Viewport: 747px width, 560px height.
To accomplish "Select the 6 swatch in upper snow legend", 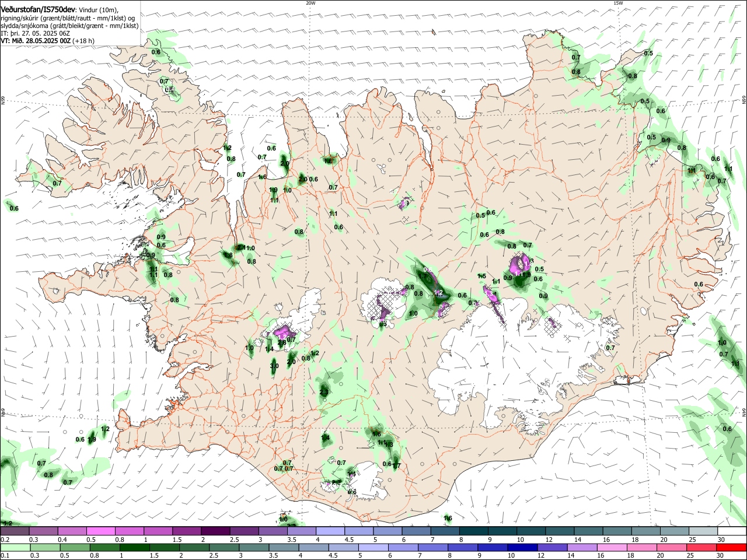I will tap(415, 531).
